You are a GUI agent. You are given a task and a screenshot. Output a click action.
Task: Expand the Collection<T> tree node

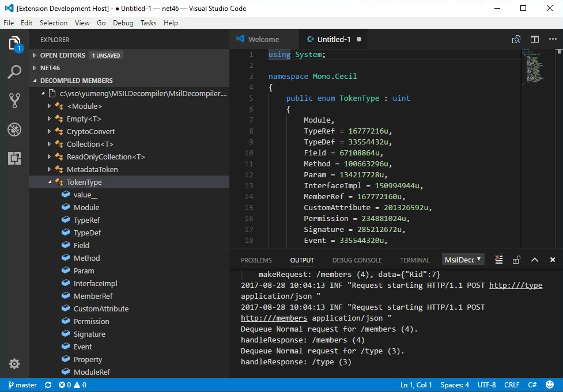[x=50, y=144]
